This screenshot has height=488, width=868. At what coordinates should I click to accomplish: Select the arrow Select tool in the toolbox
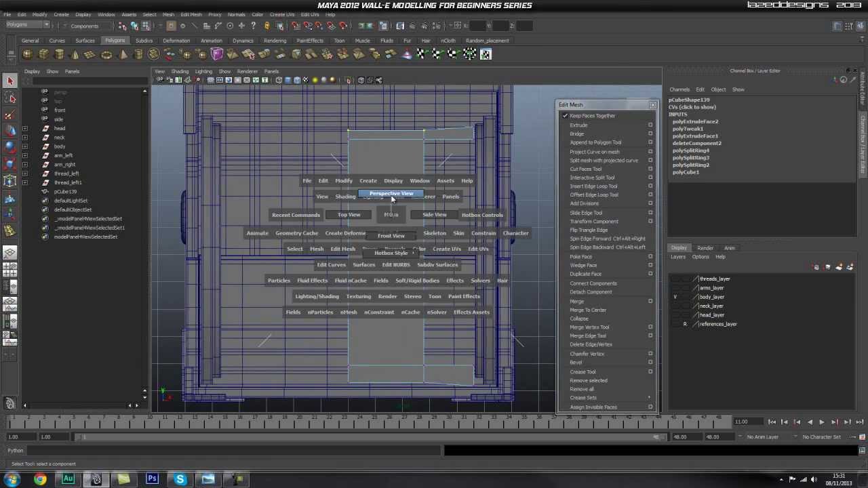(10, 81)
